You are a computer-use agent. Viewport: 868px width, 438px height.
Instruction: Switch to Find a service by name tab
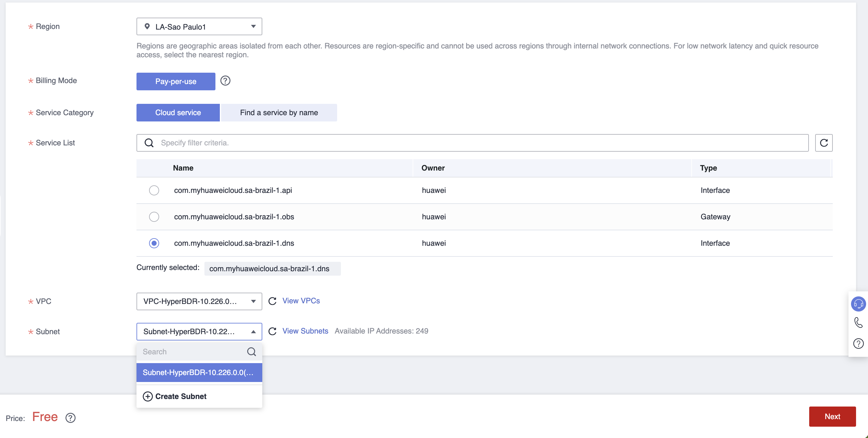click(x=279, y=112)
